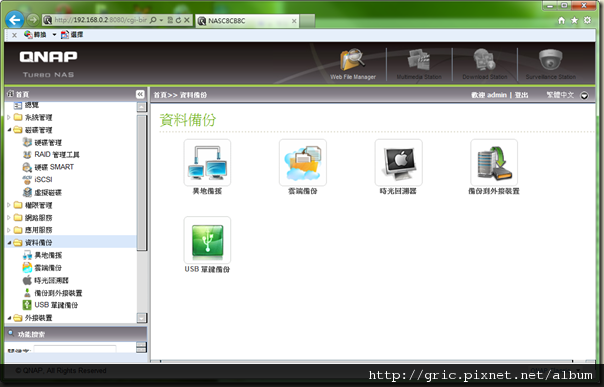
Task: Open Surveillance Station icon
Action: pos(551,64)
